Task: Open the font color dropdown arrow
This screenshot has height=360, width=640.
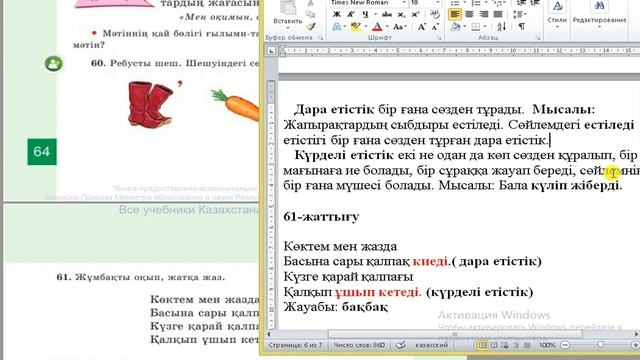Action: (387, 27)
